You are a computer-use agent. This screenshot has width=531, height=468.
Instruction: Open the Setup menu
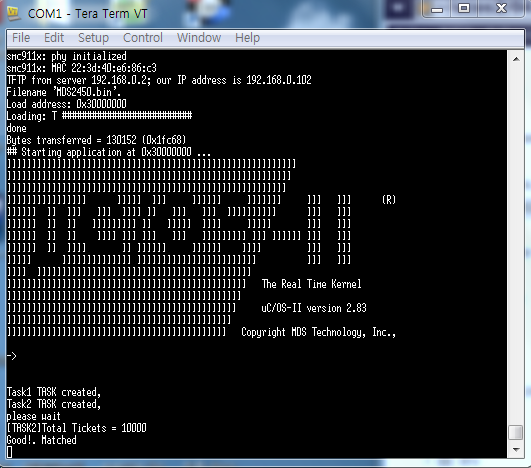(93, 38)
